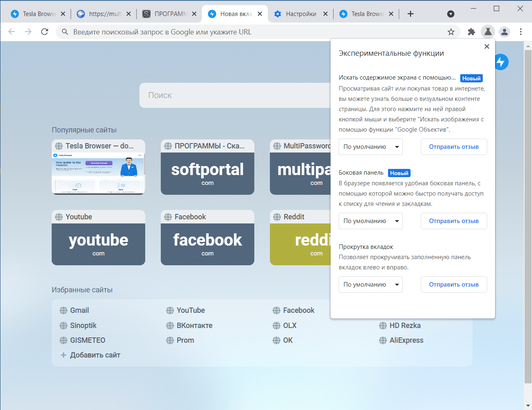
Task: Open the extensions puzzle icon
Action: [471, 32]
